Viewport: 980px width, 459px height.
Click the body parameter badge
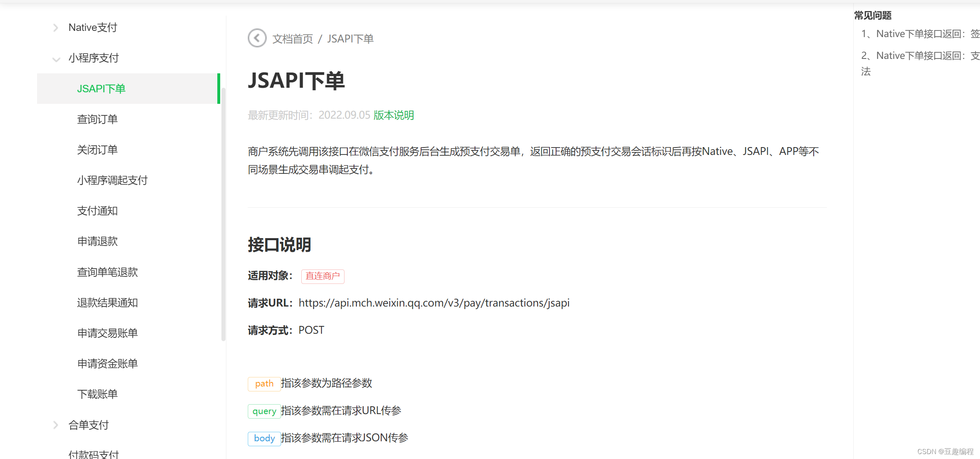[264, 438]
